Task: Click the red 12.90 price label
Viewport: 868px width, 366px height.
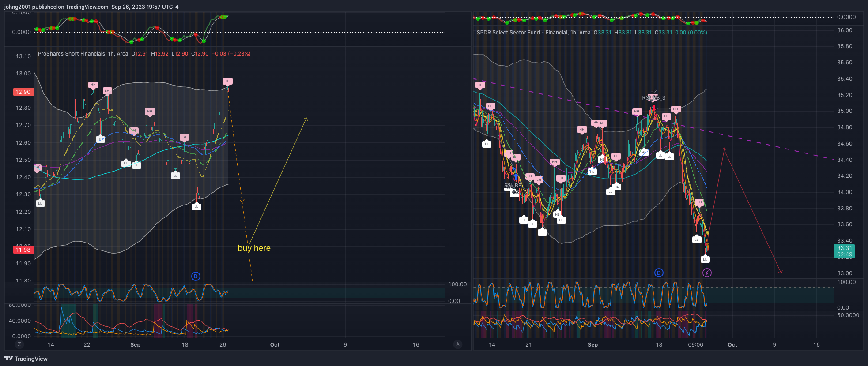Action: click(x=23, y=92)
